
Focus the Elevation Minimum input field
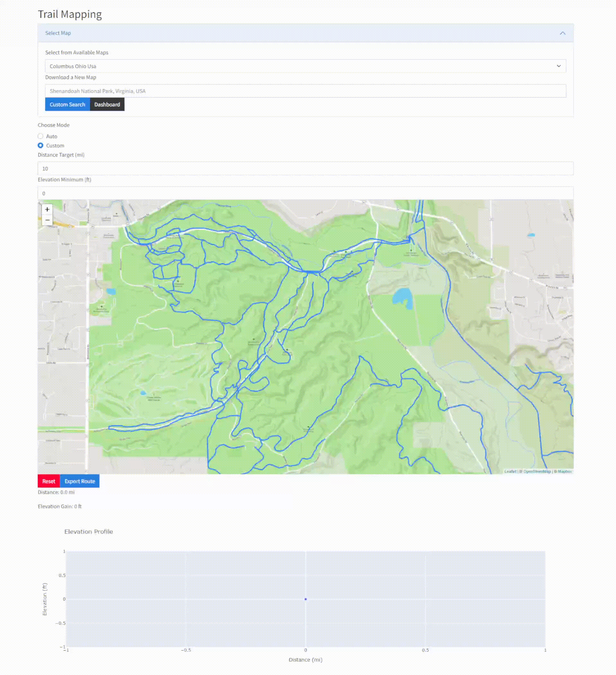coord(305,193)
